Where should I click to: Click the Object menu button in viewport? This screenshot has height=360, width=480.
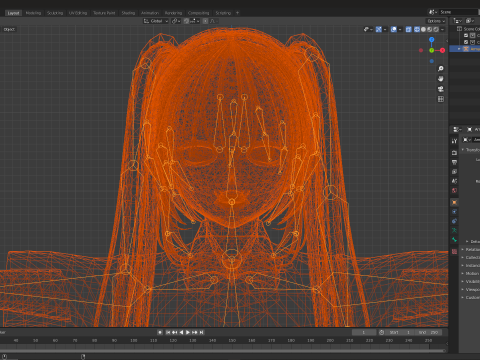[x=9, y=29]
